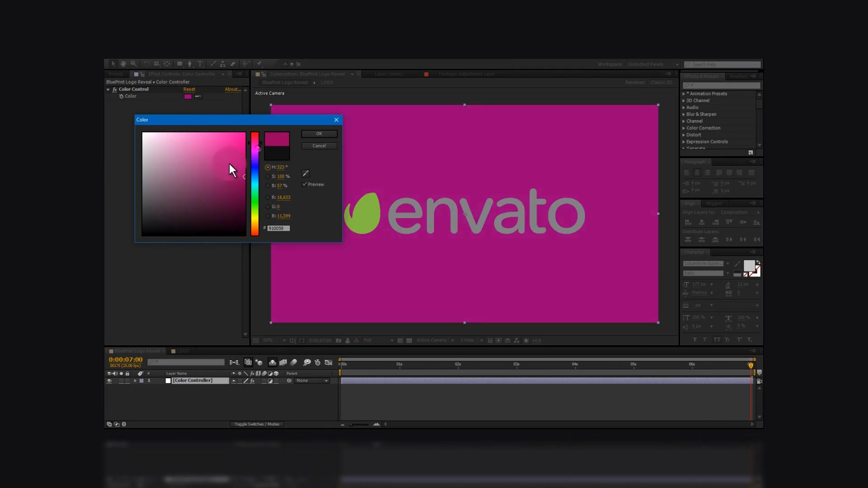Select the Zoom magnifier tool
This screenshot has height=488, width=868.
click(x=133, y=64)
